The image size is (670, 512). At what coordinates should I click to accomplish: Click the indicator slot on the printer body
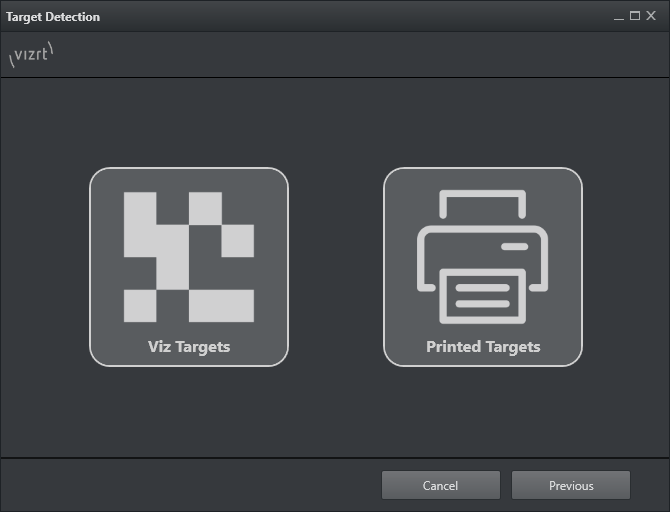(514, 246)
